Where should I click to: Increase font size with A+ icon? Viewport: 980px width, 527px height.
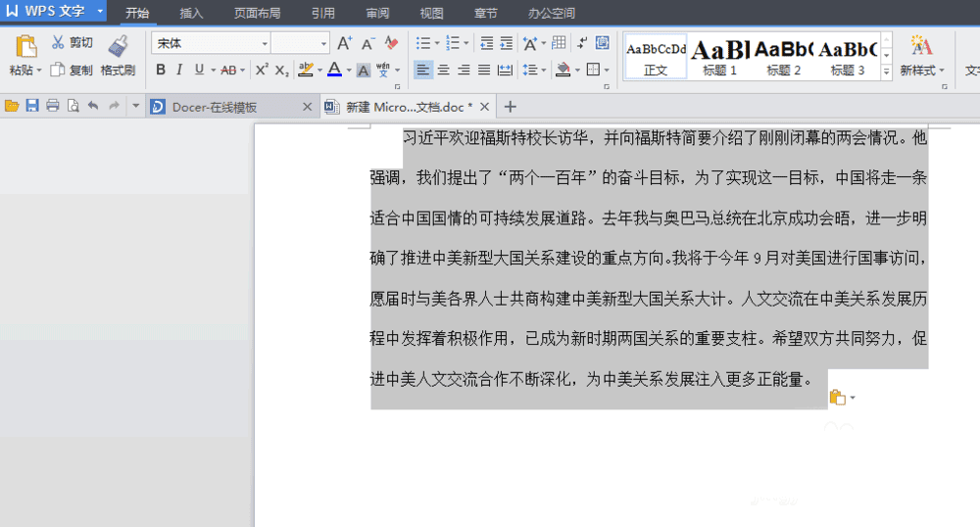pos(344,43)
